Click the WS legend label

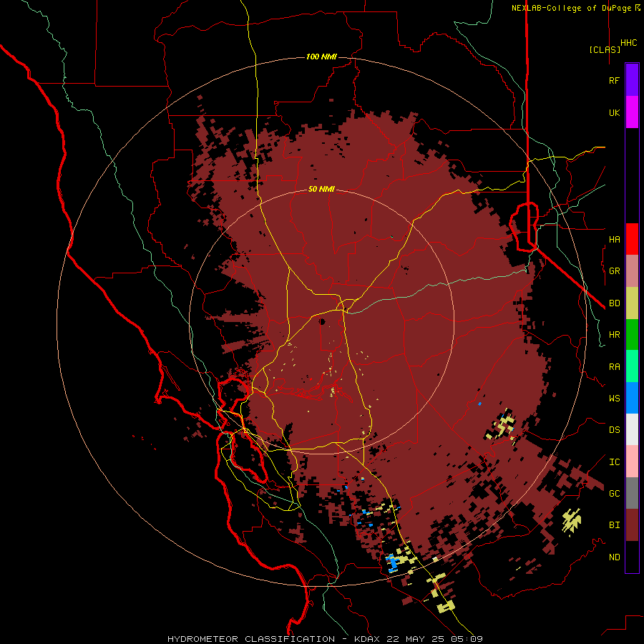614,398
